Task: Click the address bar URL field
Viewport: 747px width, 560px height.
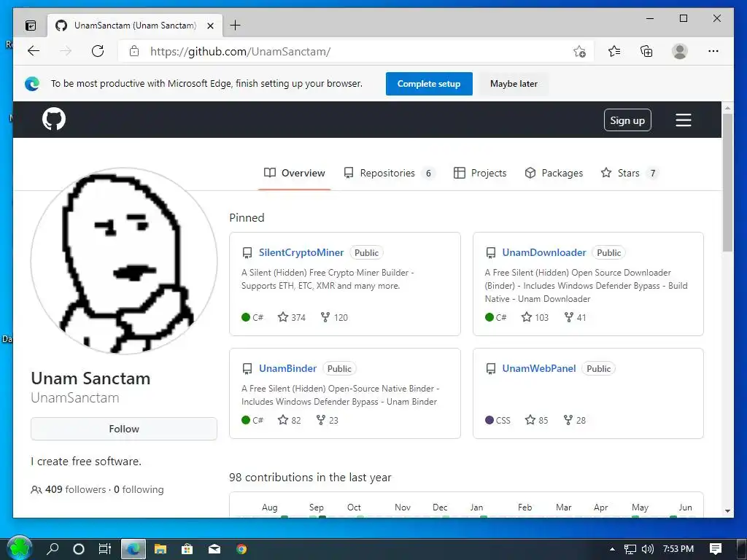Action: click(357, 52)
